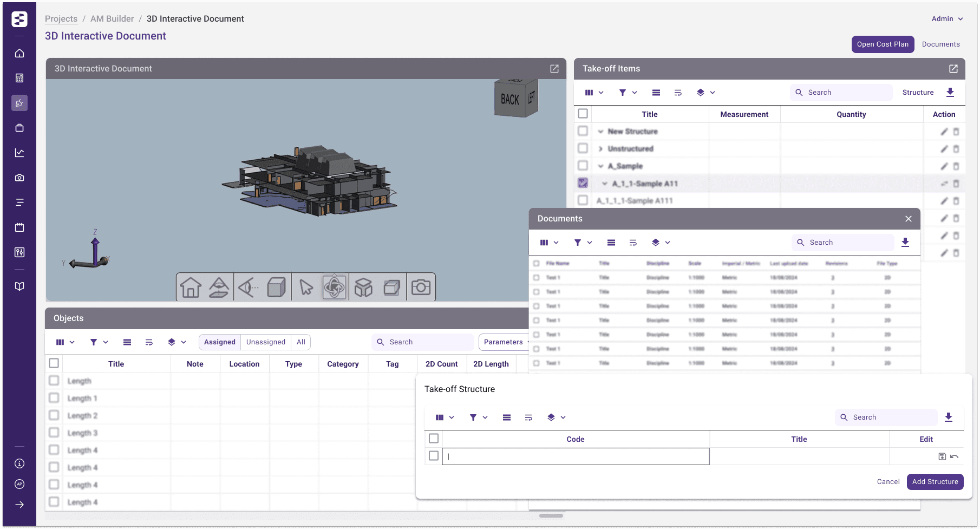Select all Take-off Items with the header checkbox

[x=583, y=114]
